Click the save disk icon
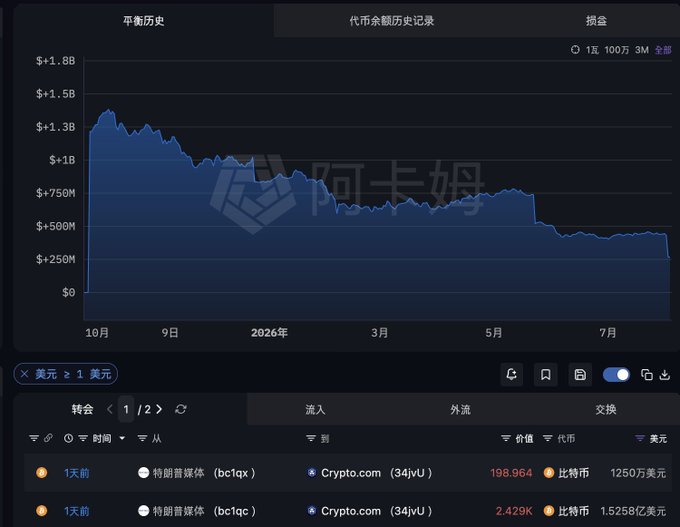This screenshot has width=680, height=527. click(x=580, y=374)
